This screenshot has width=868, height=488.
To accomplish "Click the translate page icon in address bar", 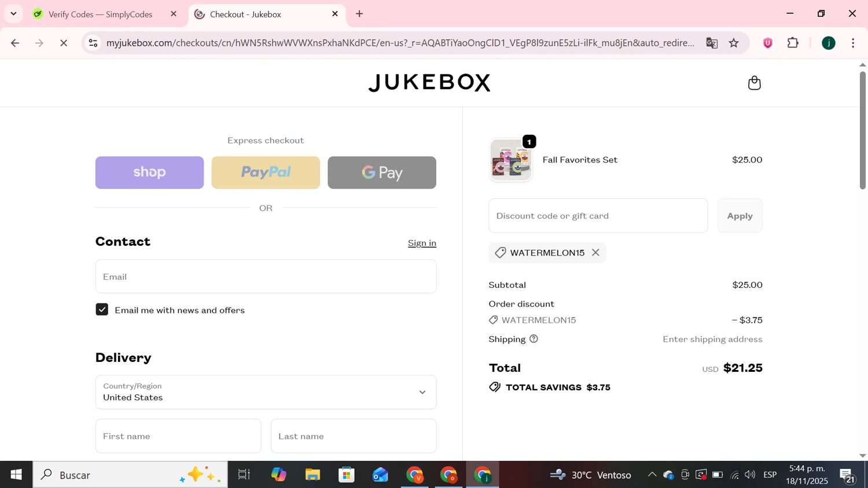I will pos(712,43).
